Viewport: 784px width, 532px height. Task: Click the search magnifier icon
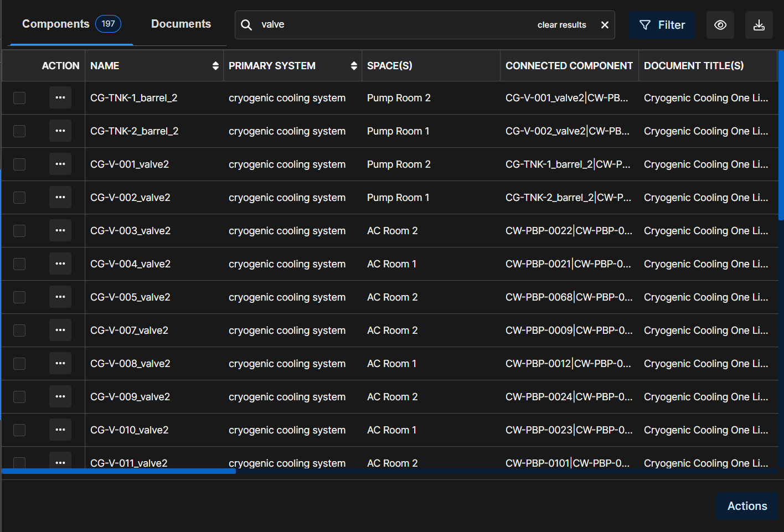point(246,25)
